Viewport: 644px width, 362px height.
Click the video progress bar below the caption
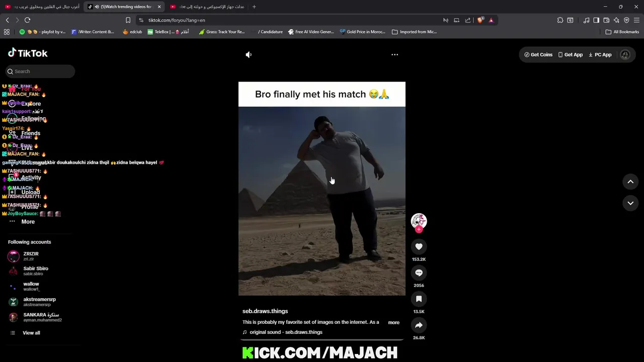click(x=322, y=340)
